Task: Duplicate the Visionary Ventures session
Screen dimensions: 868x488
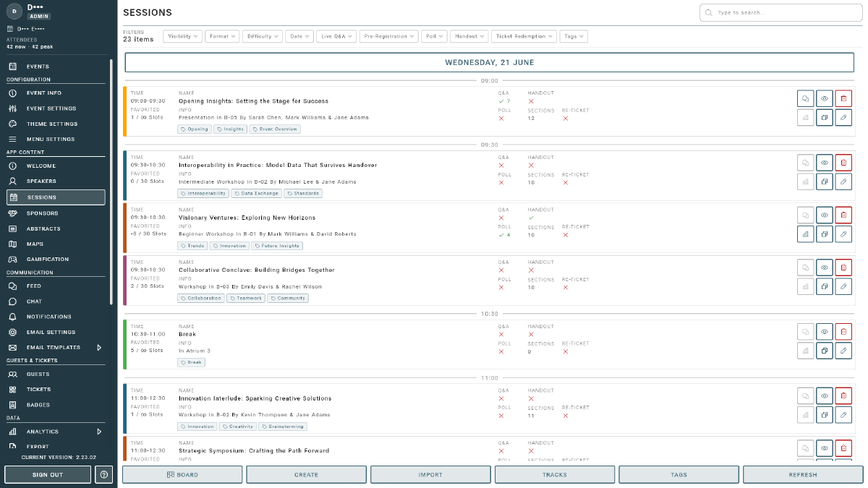Action: pos(825,234)
